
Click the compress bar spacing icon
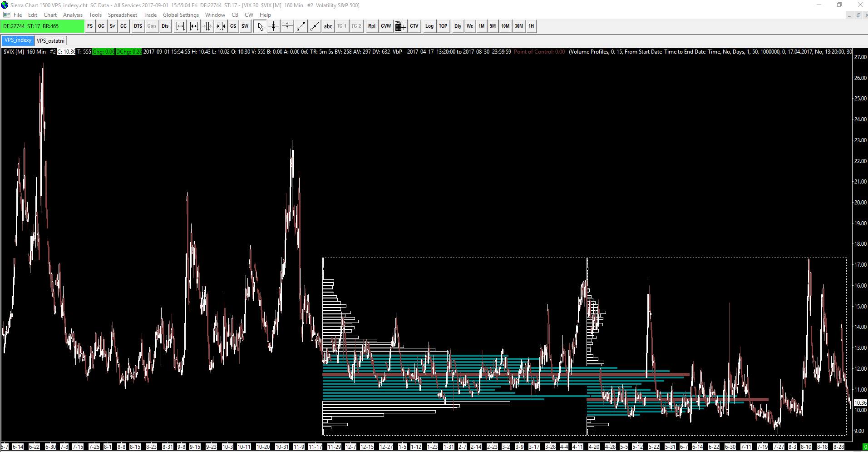click(x=207, y=26)
